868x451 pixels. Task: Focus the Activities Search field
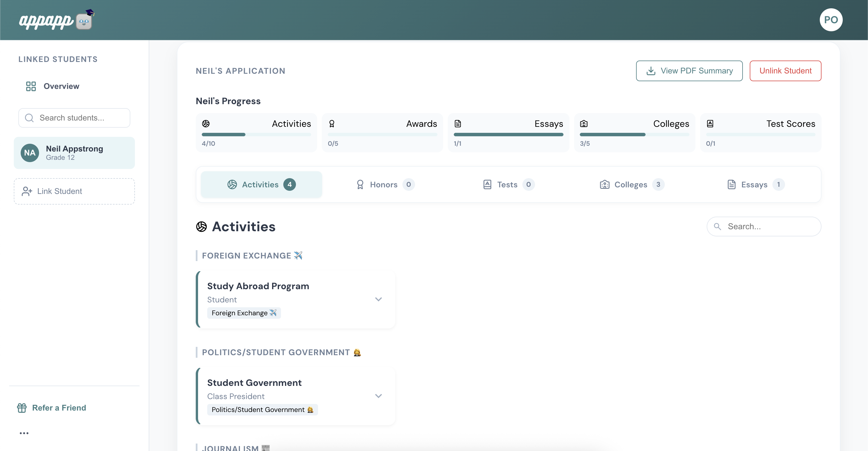pyautogui.click(x=764, y=227)
